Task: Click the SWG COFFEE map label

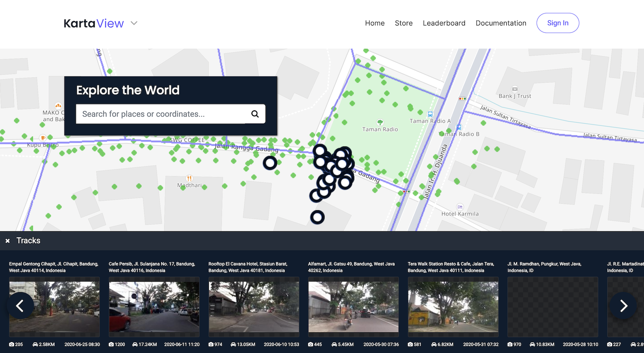Action: pyautogui.click(x=187, y=140)
